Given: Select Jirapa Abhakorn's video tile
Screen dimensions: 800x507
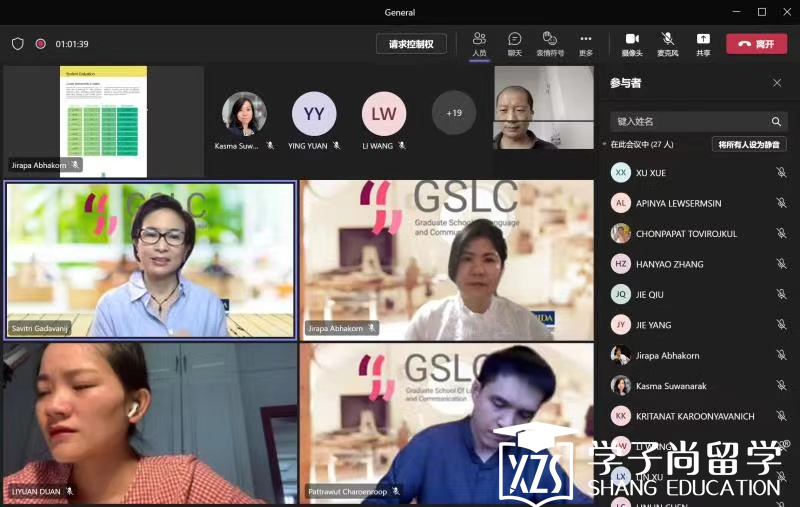Looking at the screenshot, I should pos(447,260).
